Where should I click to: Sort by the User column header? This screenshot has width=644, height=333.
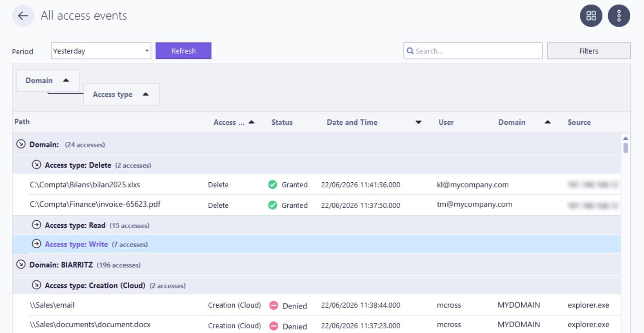point(446,122)
